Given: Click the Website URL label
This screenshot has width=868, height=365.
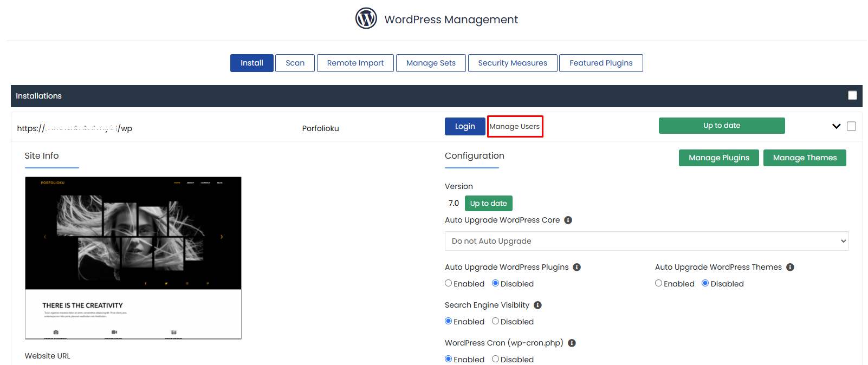Looking at the screenshot, I should 48,356.
